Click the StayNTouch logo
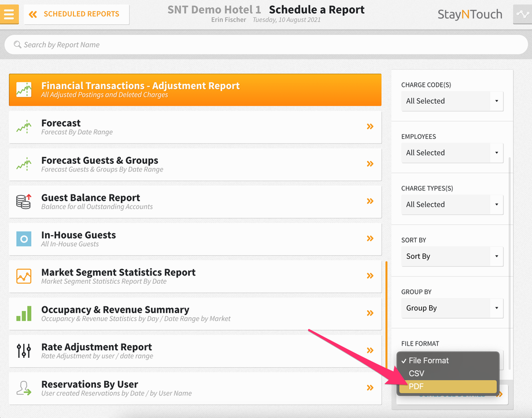The image size is (532, 418). click(x=470, y=14)
